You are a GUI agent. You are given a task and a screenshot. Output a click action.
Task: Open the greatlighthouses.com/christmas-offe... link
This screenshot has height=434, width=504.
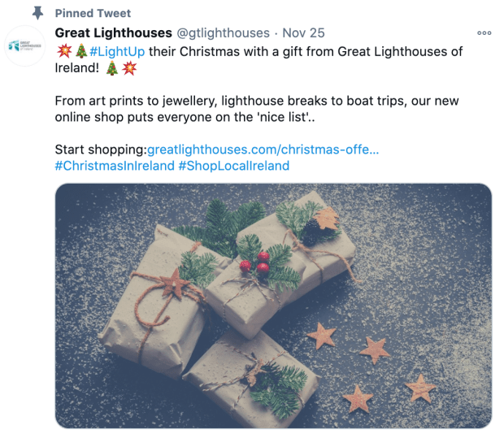point(263,150)
